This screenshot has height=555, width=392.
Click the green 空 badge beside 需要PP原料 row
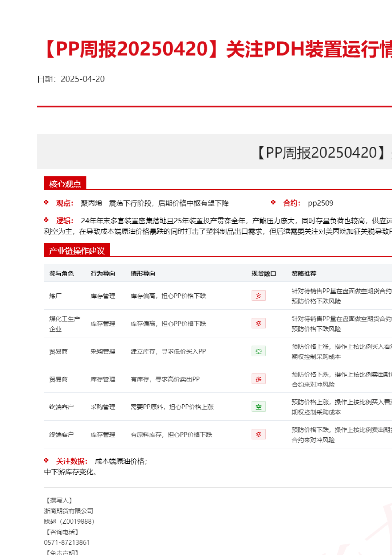click(x=258, y=407)
